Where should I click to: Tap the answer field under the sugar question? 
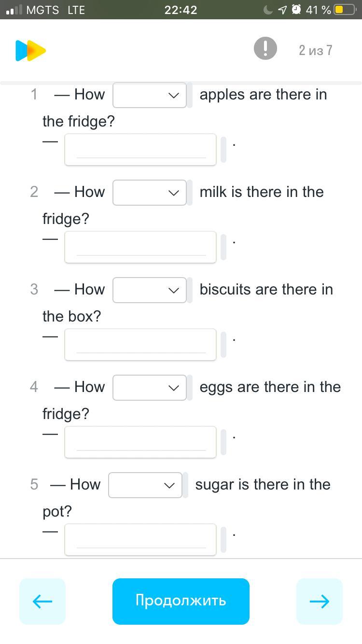tap(140, 540)
